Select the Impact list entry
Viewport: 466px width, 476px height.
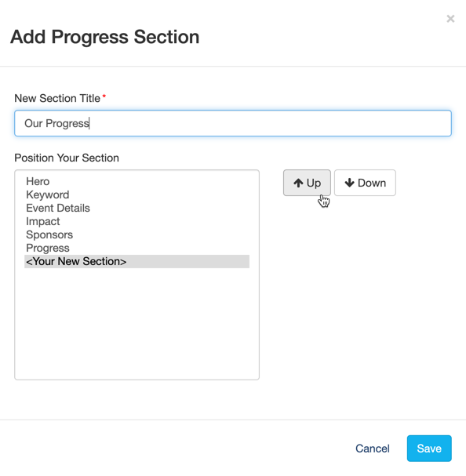click(x=137, y=221)
